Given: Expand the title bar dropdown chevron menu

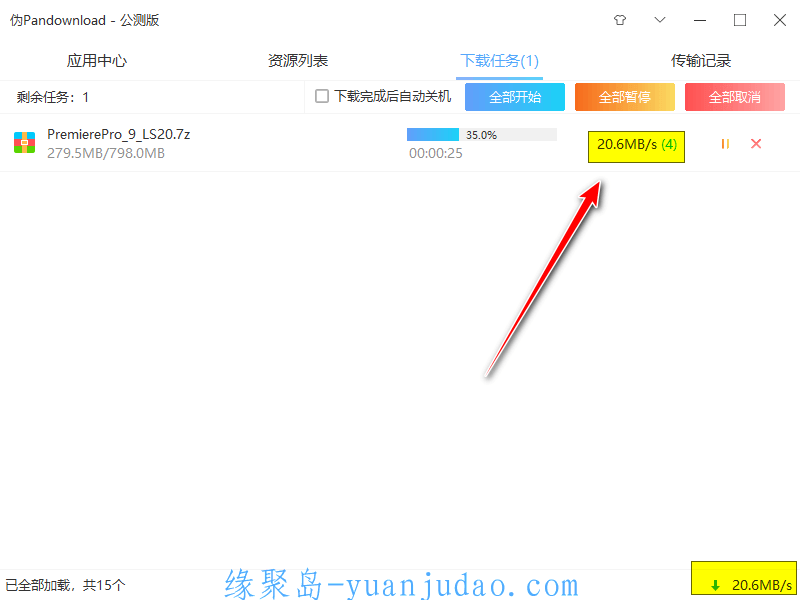Looking at the screenshot, I should point(660,20).
